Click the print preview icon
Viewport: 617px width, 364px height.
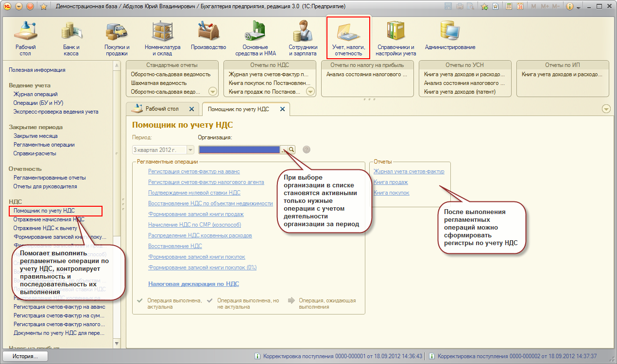[x=469, y=7]
